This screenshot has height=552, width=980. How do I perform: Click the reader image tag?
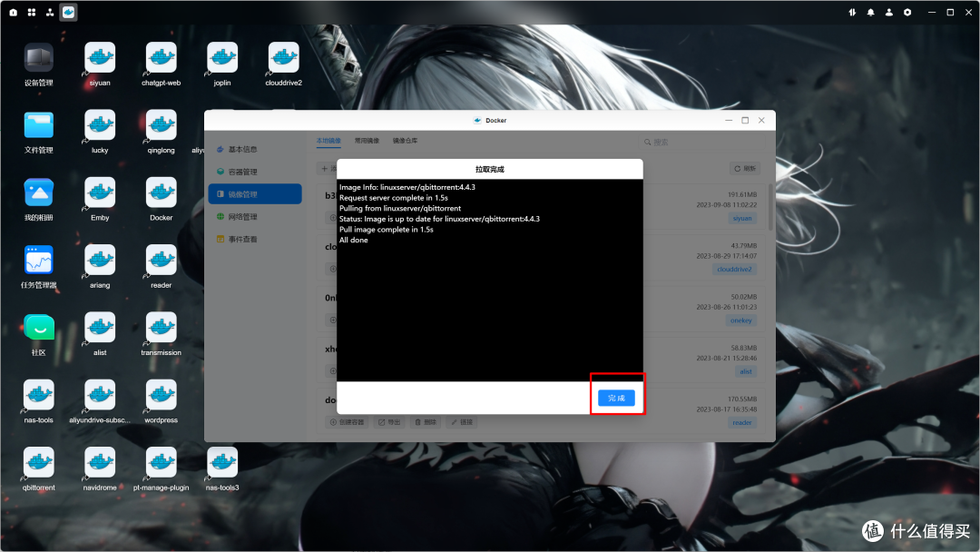(x=742, y=422)
